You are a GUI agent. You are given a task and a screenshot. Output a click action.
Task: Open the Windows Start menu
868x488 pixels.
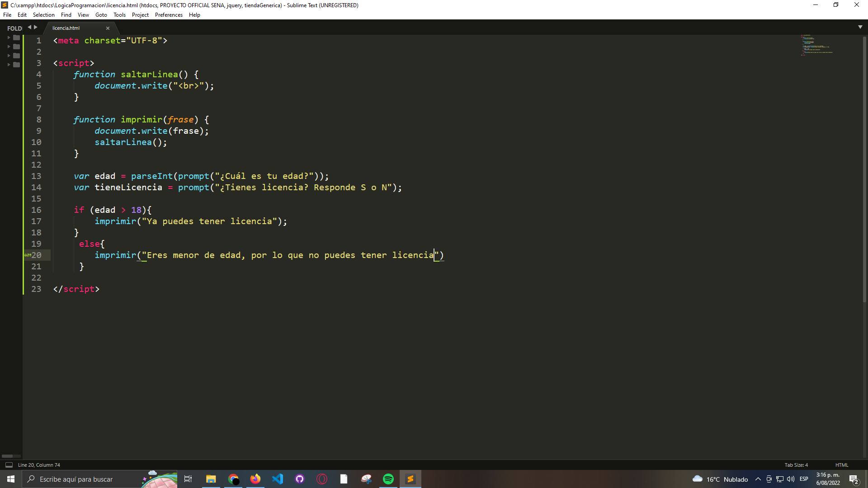tap(11, 479)
